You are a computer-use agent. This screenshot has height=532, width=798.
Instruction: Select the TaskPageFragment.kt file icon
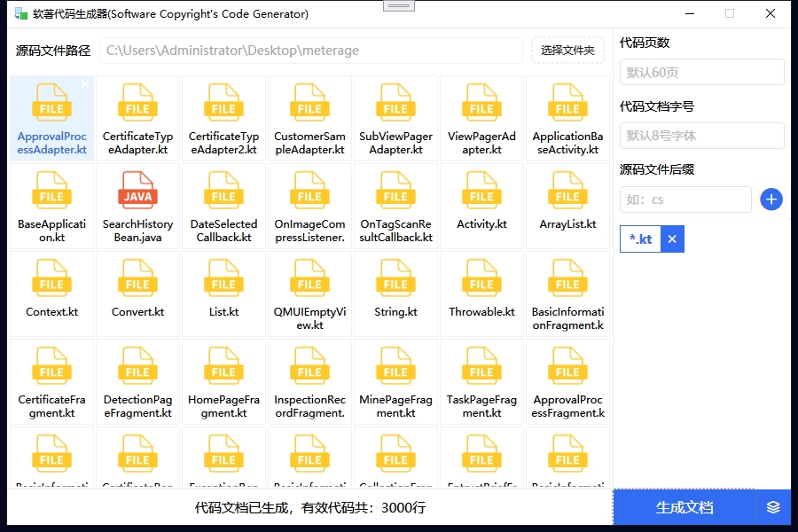pyautogui.click(x=481, y=365)
